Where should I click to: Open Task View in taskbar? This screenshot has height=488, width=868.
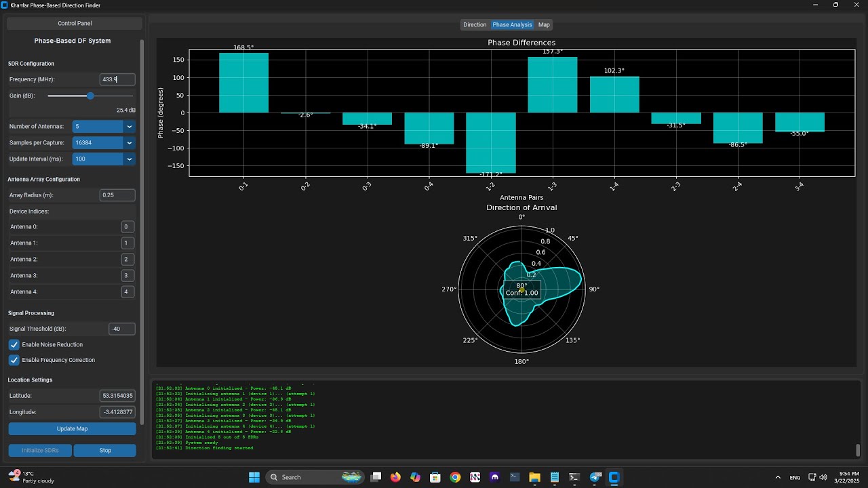coord(376,477)
